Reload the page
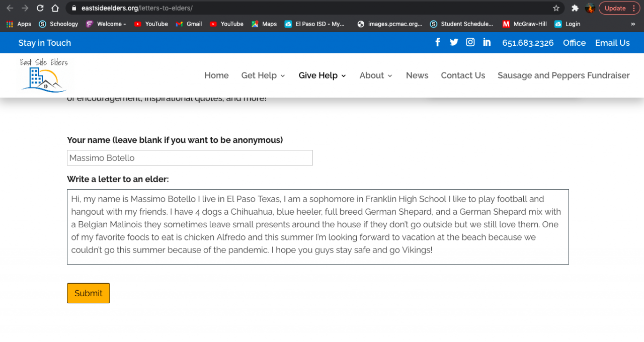The image size is (644, 342). pos(40,8)
